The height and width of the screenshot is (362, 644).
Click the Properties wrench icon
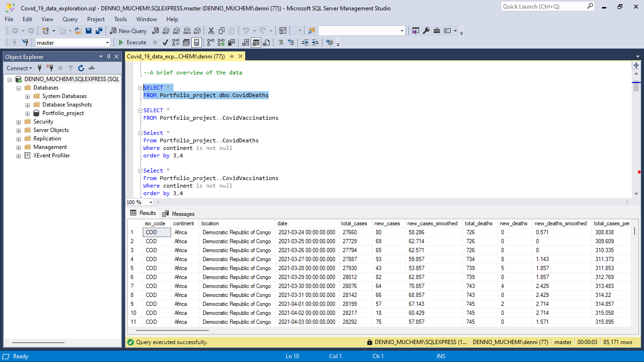tap(426, 31)
